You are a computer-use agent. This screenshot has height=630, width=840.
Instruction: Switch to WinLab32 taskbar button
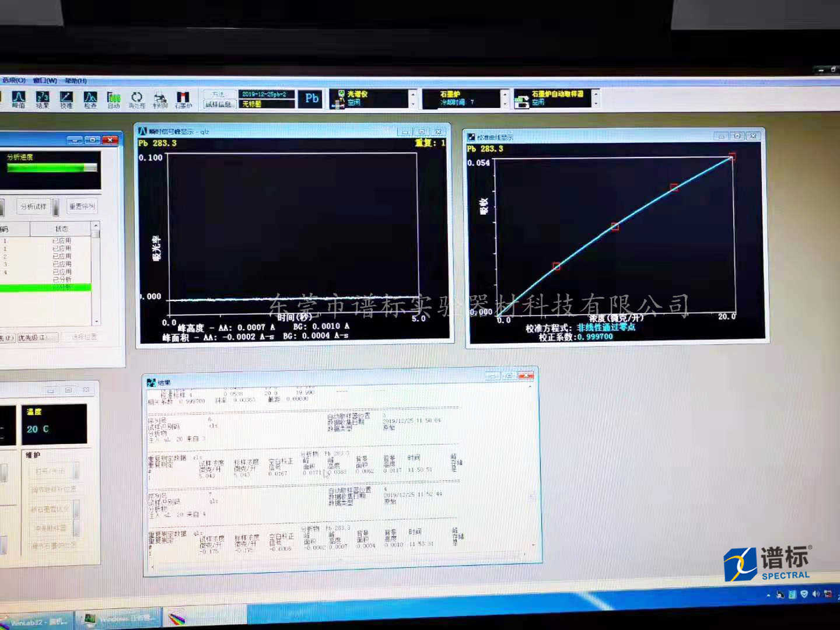38,621
